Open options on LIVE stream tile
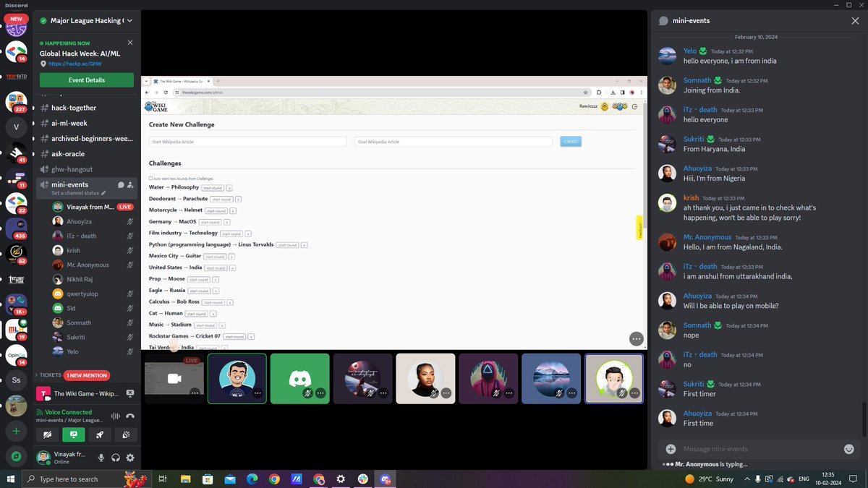Image resolution: width=868 pixels, height=488 pixels. tap(195, 393)
